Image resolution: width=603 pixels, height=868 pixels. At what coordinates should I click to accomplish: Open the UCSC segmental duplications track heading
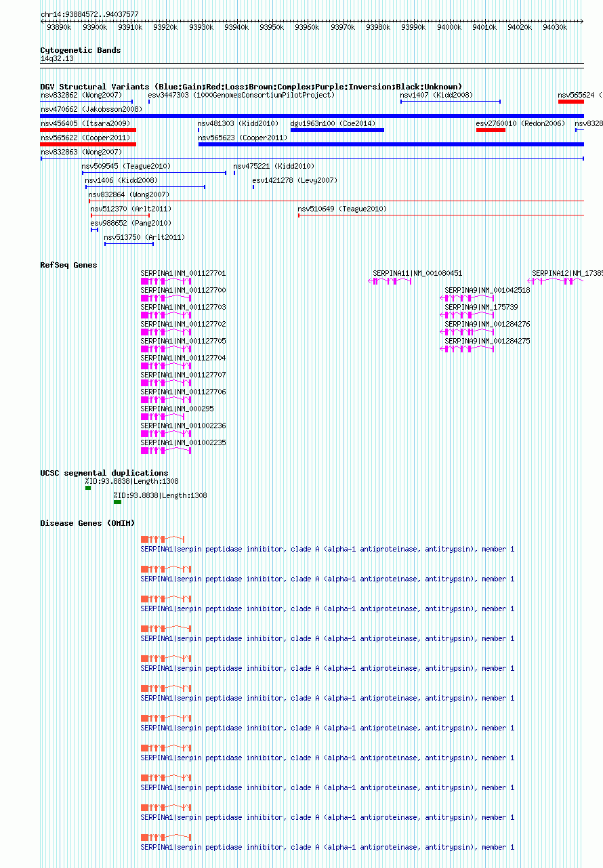pos(104,473)
